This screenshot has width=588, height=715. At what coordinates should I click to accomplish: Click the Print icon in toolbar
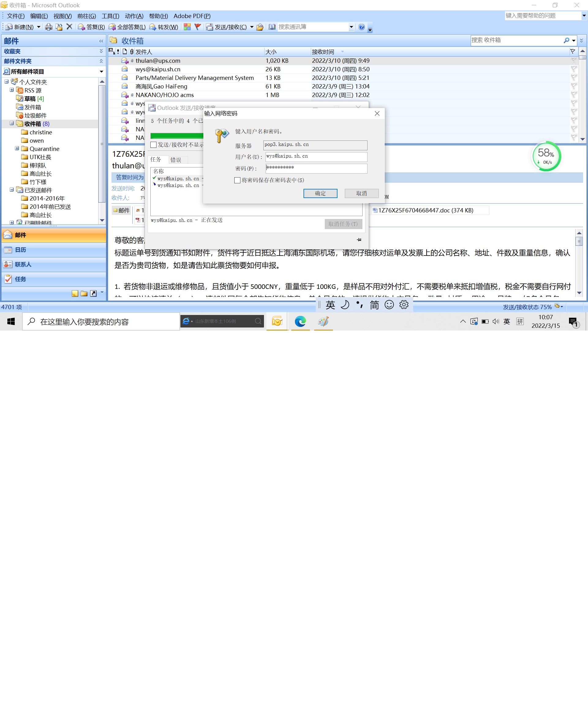pos(48,27)
